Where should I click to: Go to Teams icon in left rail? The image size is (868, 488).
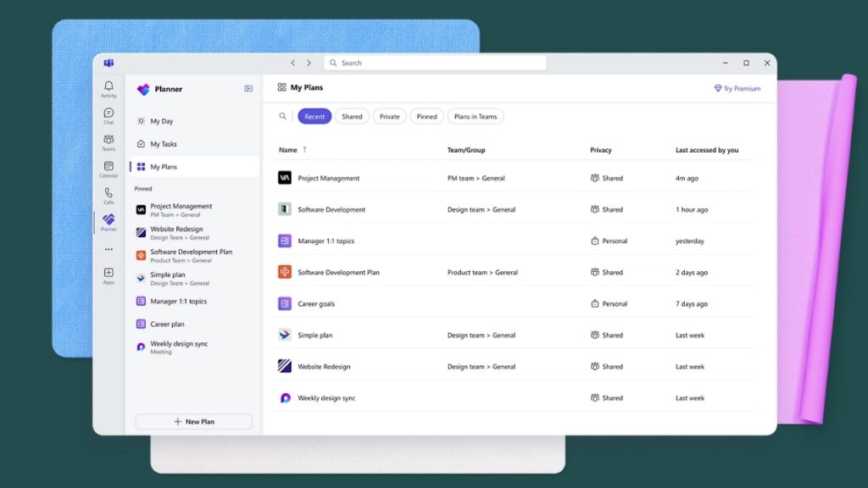coord(108,141)
